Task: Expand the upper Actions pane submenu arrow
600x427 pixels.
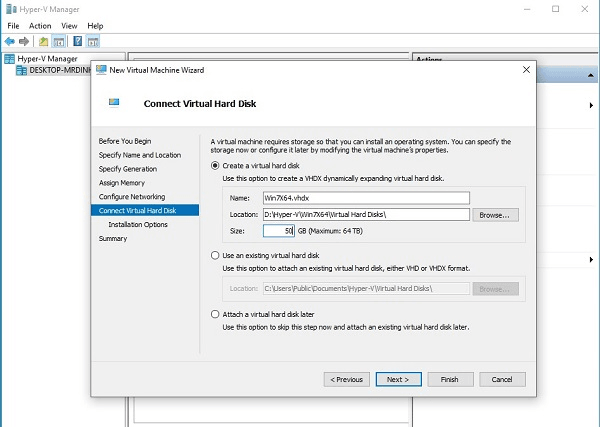Action: point(591,105)
